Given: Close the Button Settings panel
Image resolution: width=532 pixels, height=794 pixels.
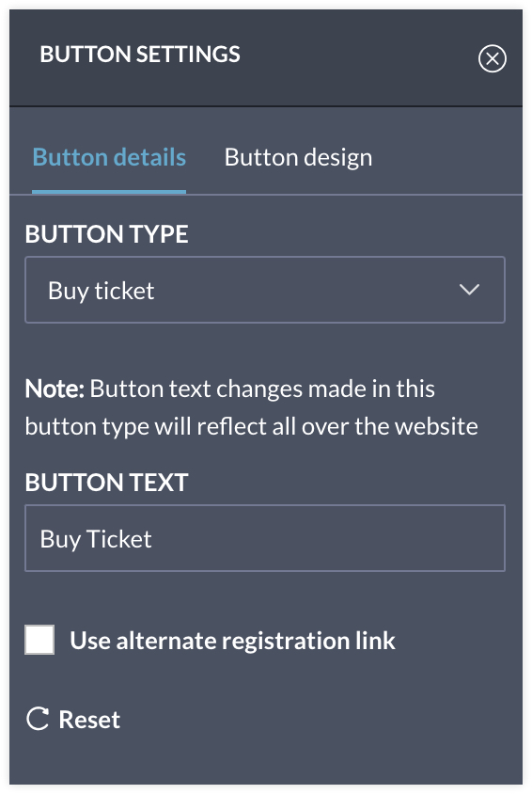Looking at the screenshot, I should coord(492,58).
